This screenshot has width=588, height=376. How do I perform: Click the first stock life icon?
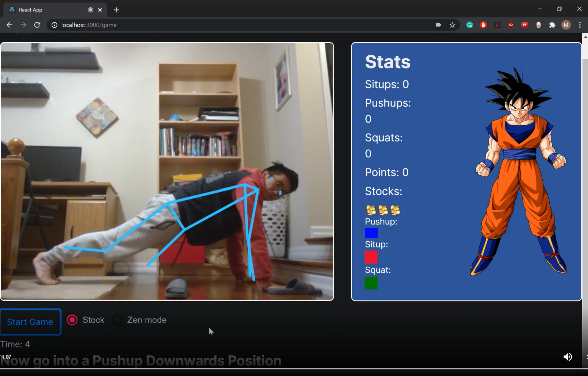point(371,210)
